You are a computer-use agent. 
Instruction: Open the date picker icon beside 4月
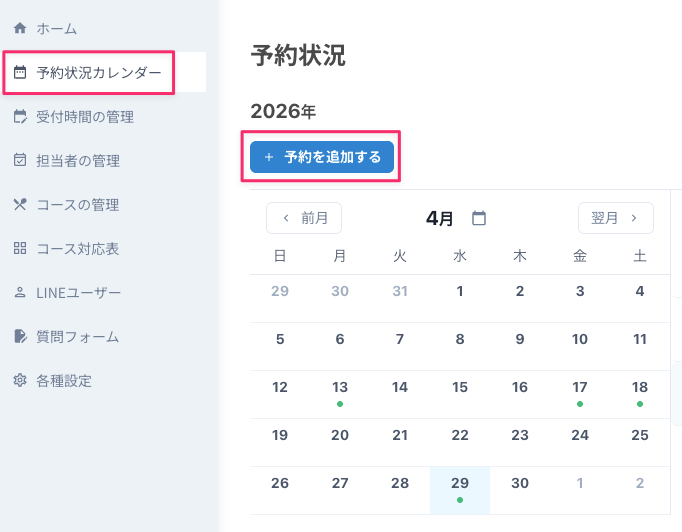[x=479, y=218]
